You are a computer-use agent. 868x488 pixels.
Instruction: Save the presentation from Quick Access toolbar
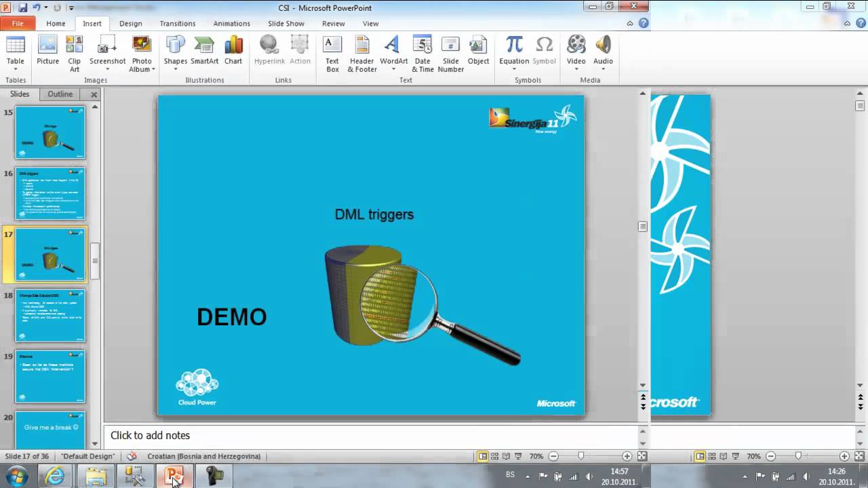[x=23, y=7]
